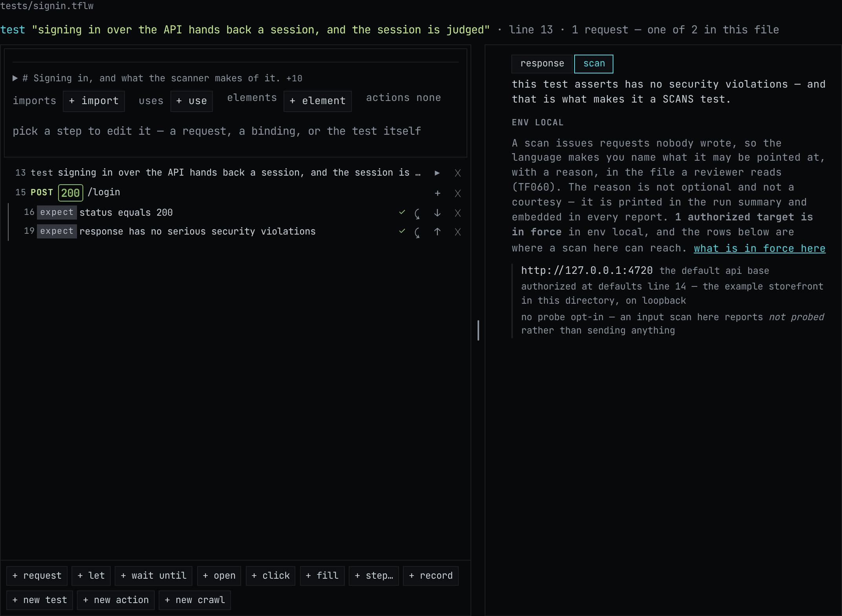Screen dimensions: 842x616
Task: Click the curved arrow icon on line 16
Action: pos(417,213)
